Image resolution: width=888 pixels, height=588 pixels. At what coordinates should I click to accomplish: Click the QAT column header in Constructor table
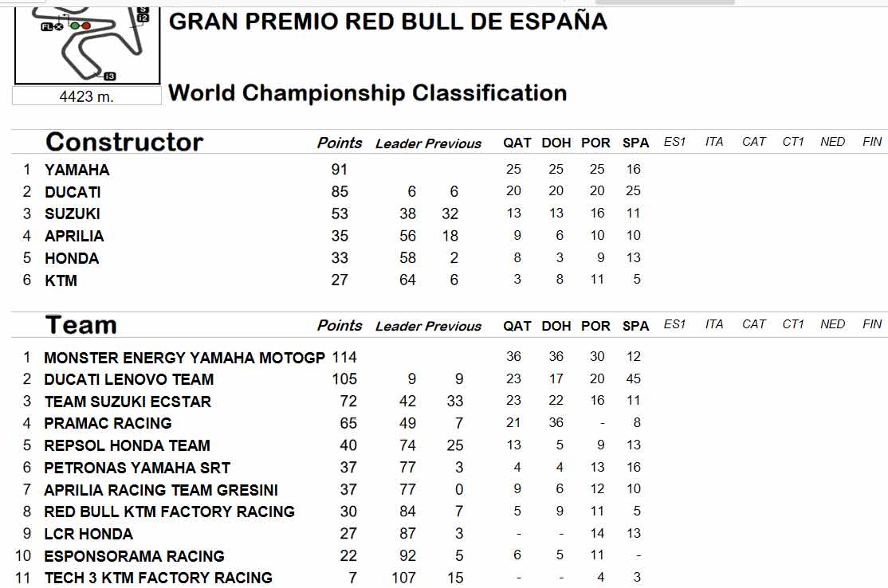pyautogui.click(x=517, y=143)
